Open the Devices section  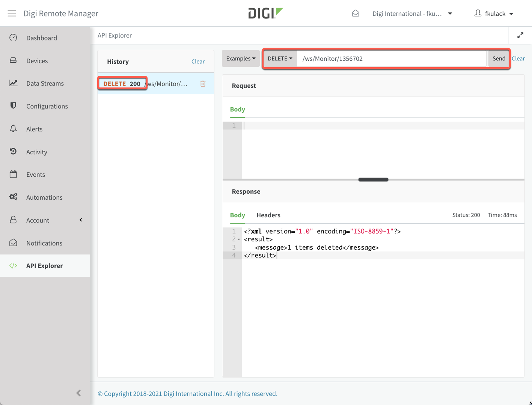pos(36,60)
